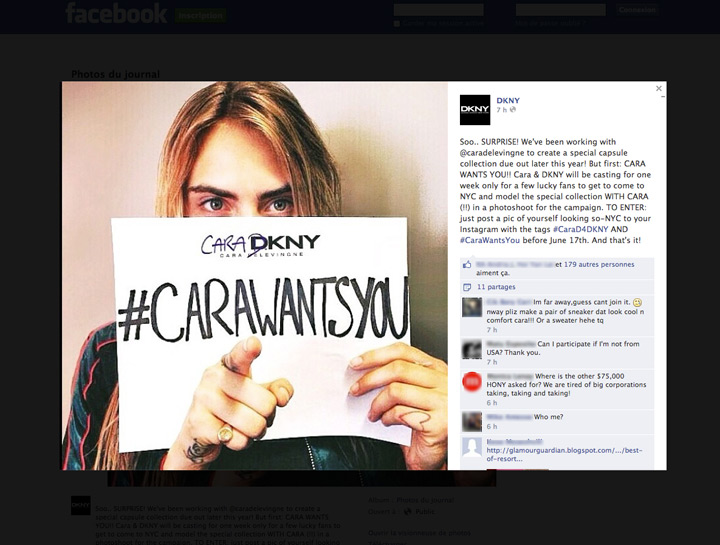Click the thumbs-up like icon
Image resolution: width=720 pixels, height=545 pixels.
467,264
